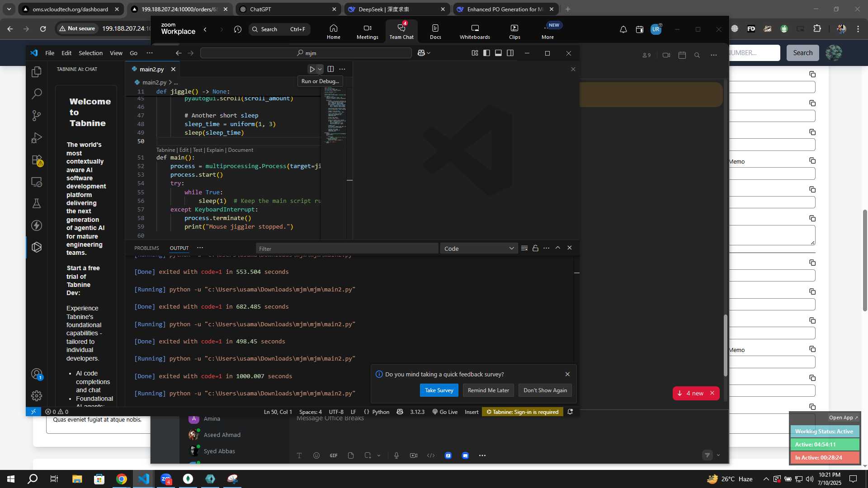Open Zoom Meetings tab
The height and width of the screenshot is (488, 868).
(367, 31)
